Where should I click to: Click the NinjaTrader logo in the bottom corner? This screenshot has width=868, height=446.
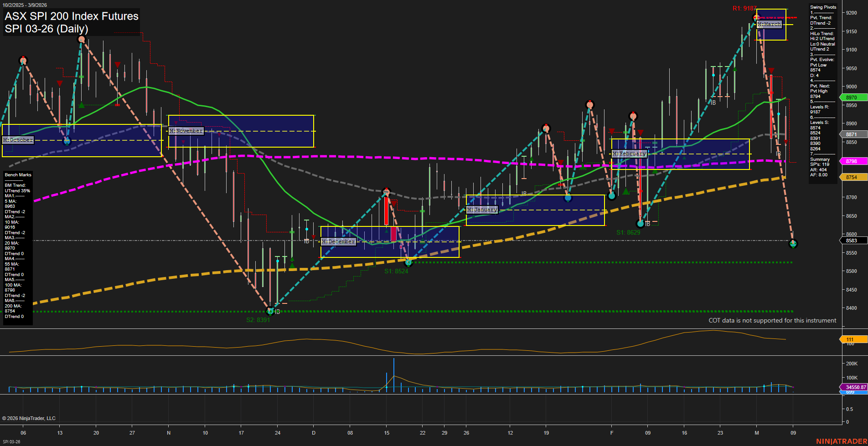click(841, 441)
